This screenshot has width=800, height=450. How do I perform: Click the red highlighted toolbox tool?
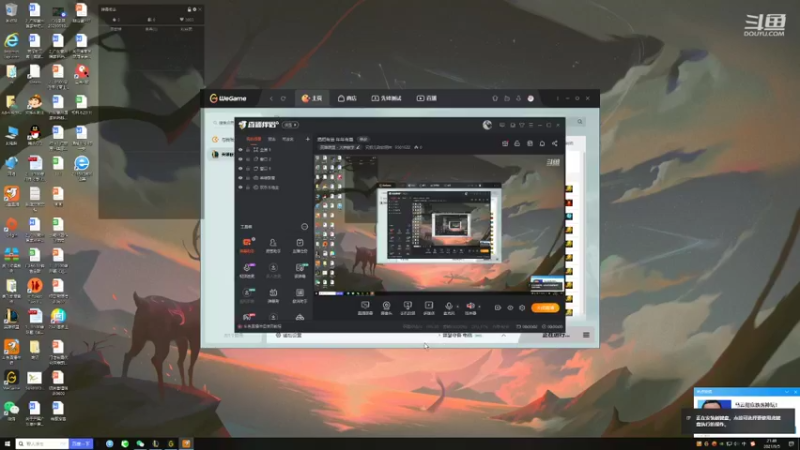click(247, 245)
